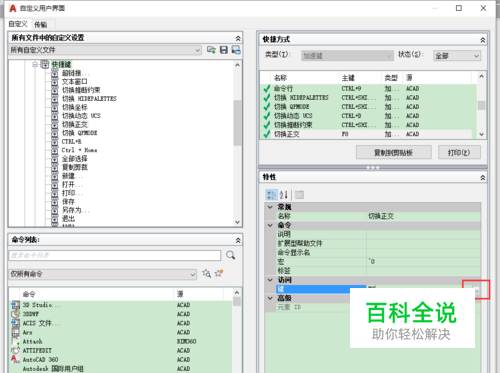Viewport: 500px width, 373px height.
Task: Click the ATTIPEDIT command icon
Action: [x=15, y=351]
